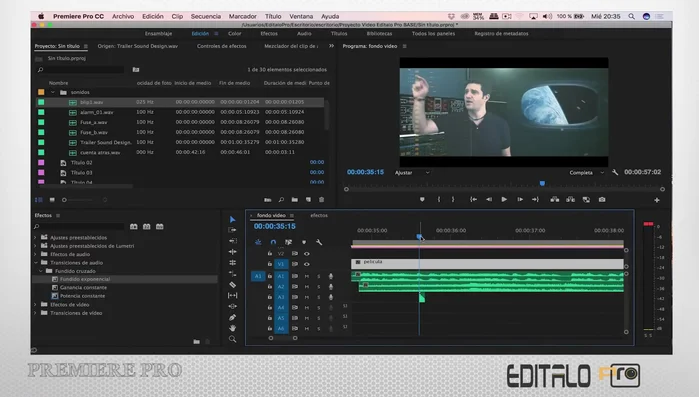Select the Zoom tool in tools panel
The image size is (699, 397).
[232, 339]
